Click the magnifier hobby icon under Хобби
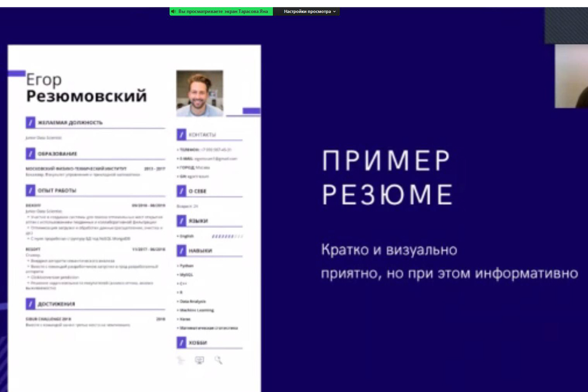The width and height of the screenshot is (588, 392). point(218,360)
